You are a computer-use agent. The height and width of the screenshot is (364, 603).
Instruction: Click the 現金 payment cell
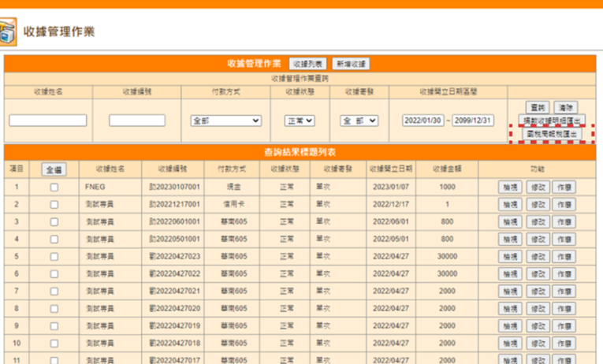pyautogui.click(x=233, y=187)
